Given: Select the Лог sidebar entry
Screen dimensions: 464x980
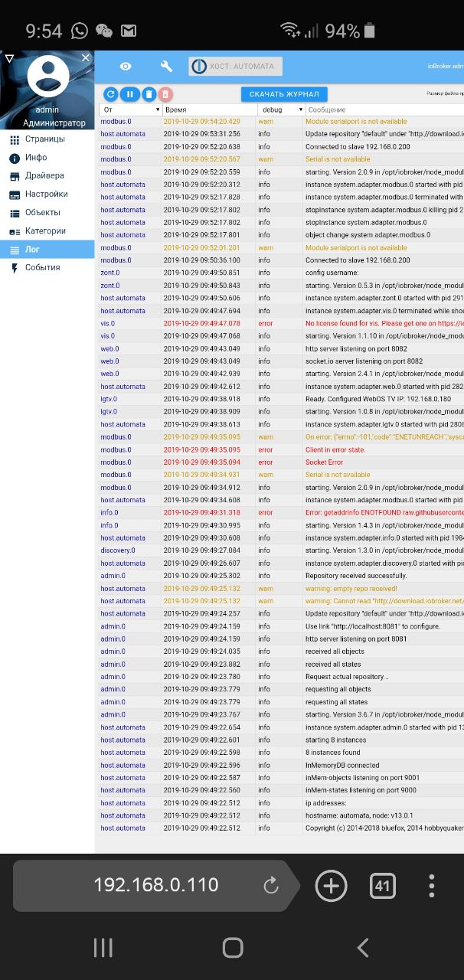Looking at the screenshot, I should 47,250.
